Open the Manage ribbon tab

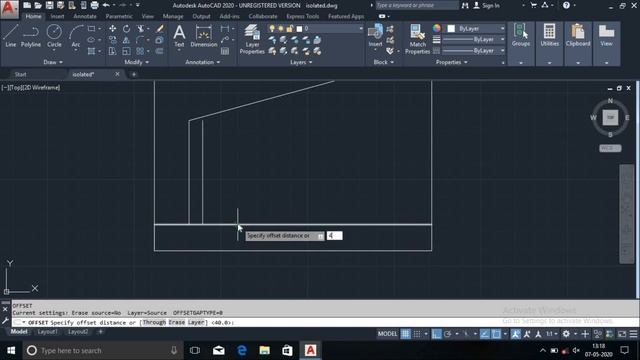[x=173, y=16]
